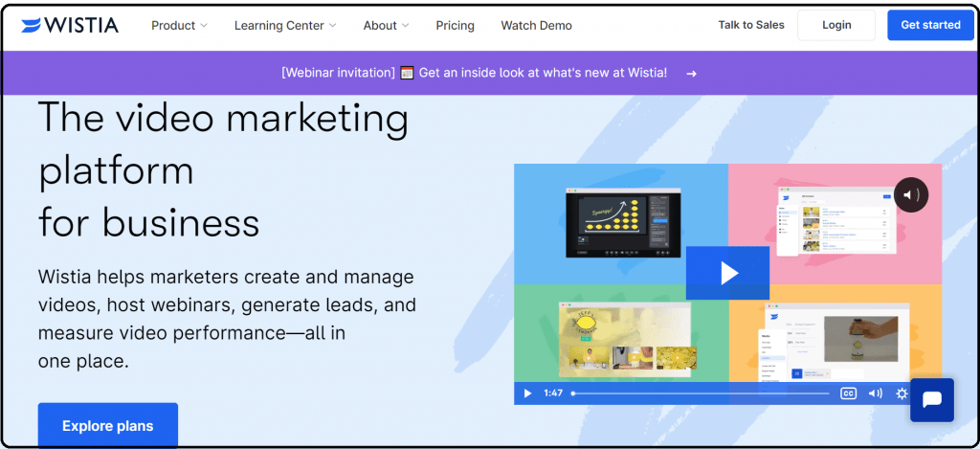Screen dimensions: 980x449
Task: Open the Pricing page
Action: coord(455,26)
